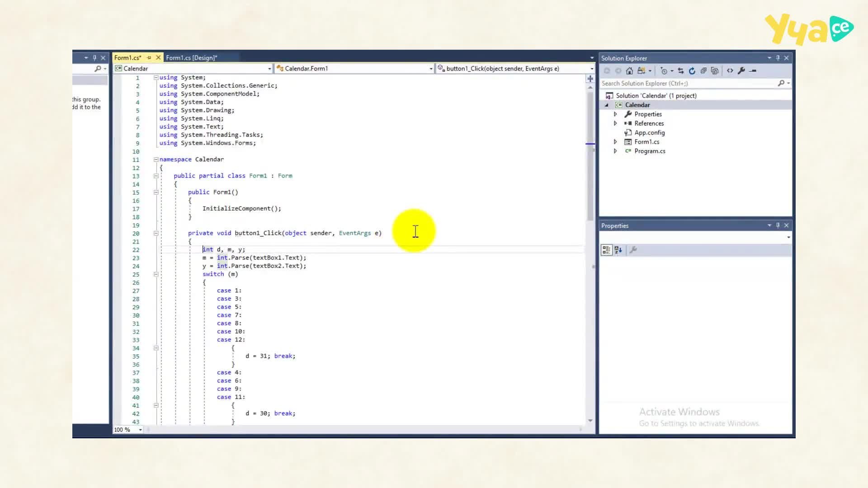Toggle auto-hide pin on Properties panel

click(778, 225)
